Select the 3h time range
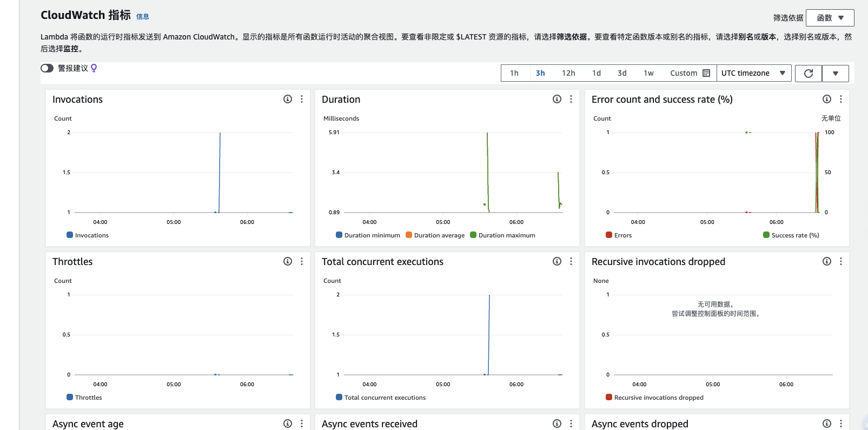868x430 pixels. 540,73
